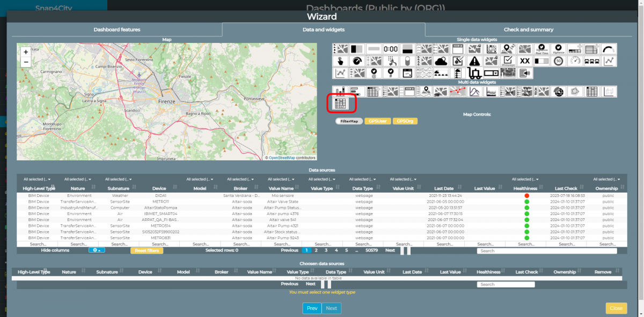This screenshot has width=644, height=317.
Task: Select the speed limit 50 widget
Action: [x=558, y=62]
